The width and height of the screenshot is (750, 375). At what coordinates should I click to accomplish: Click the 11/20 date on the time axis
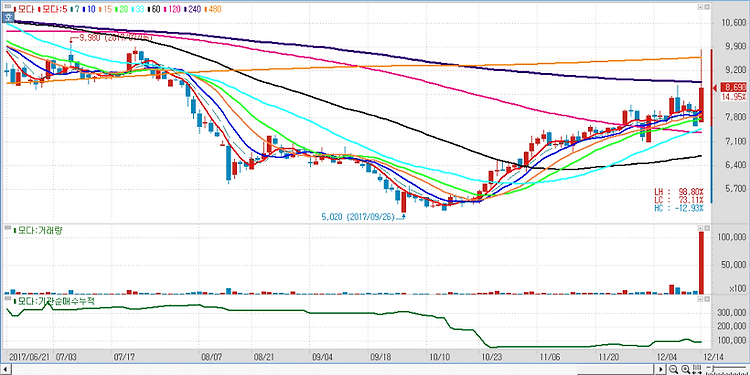click(608, 357)
